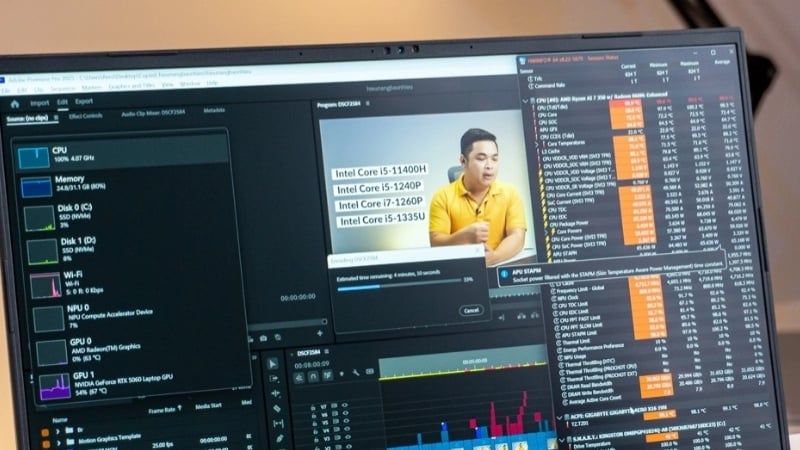This screenshot has height=450, width=800.
Task: Cancel the encoding in progress dialog
Action: tap(471, 310)
